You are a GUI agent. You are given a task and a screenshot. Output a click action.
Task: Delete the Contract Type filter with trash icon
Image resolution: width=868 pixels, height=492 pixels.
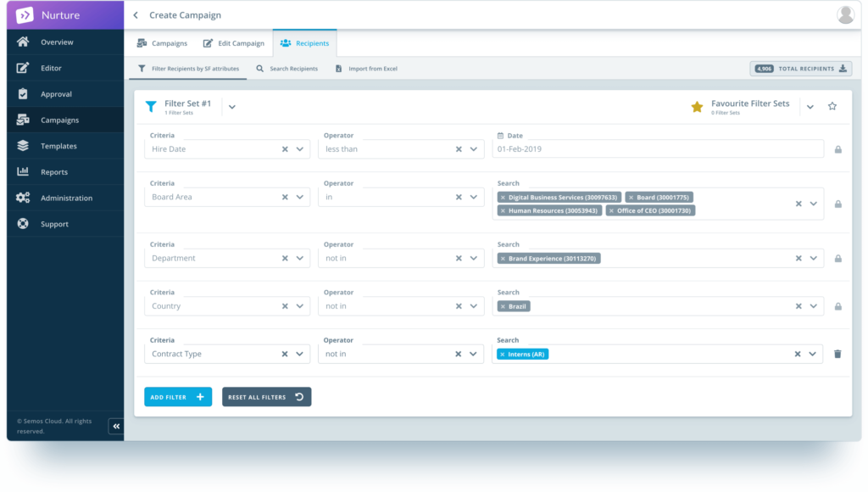837,354
